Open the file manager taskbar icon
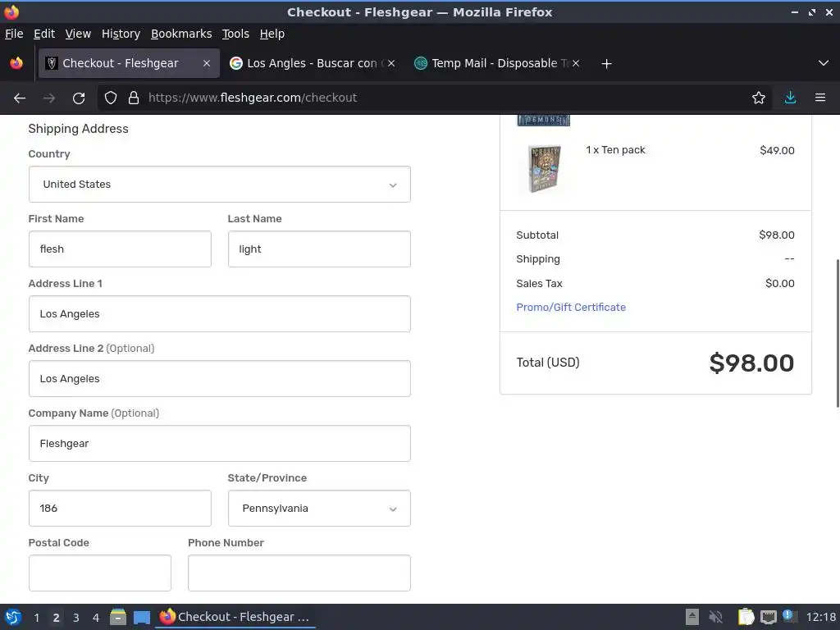Image resolution: width=840 pixels, height=630 pixels. (x=118, y=617)
